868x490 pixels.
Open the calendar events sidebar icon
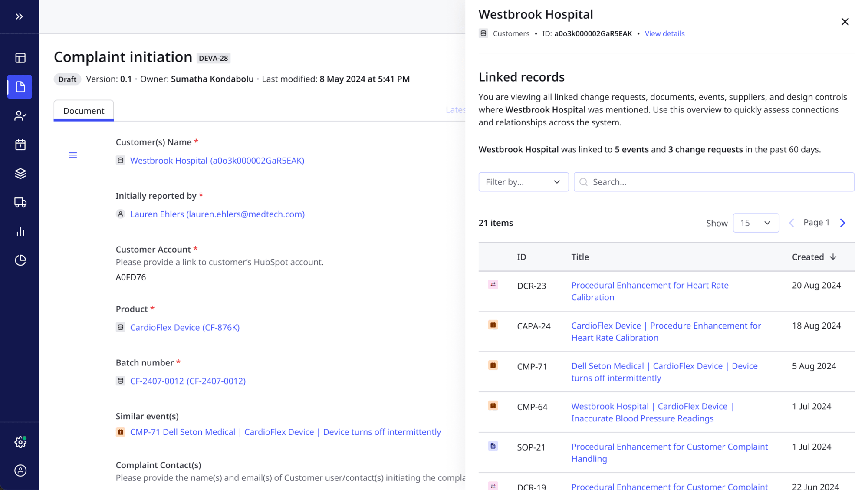click(x=20, y=145)
